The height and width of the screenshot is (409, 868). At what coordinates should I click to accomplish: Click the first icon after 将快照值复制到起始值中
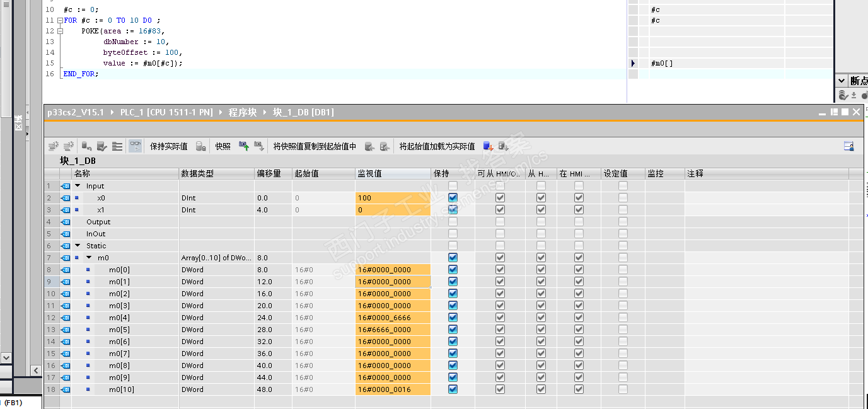370,146
